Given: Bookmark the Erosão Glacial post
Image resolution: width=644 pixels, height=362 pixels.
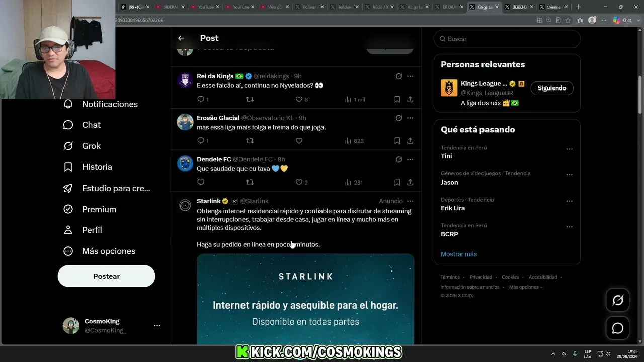Looking at the screenshot, I should click(x=397, y=141).
